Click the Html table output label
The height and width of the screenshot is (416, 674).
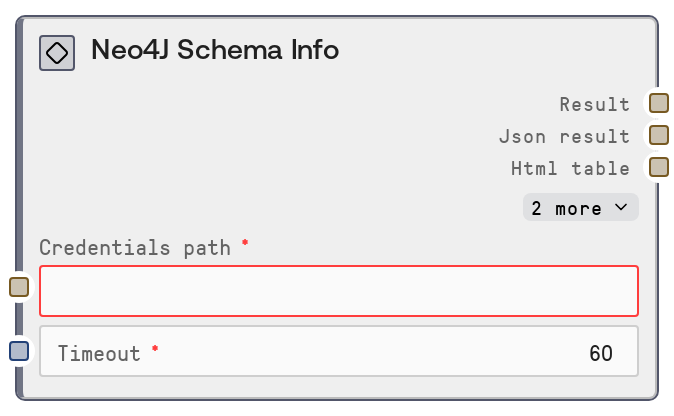(x=570, y=168)
